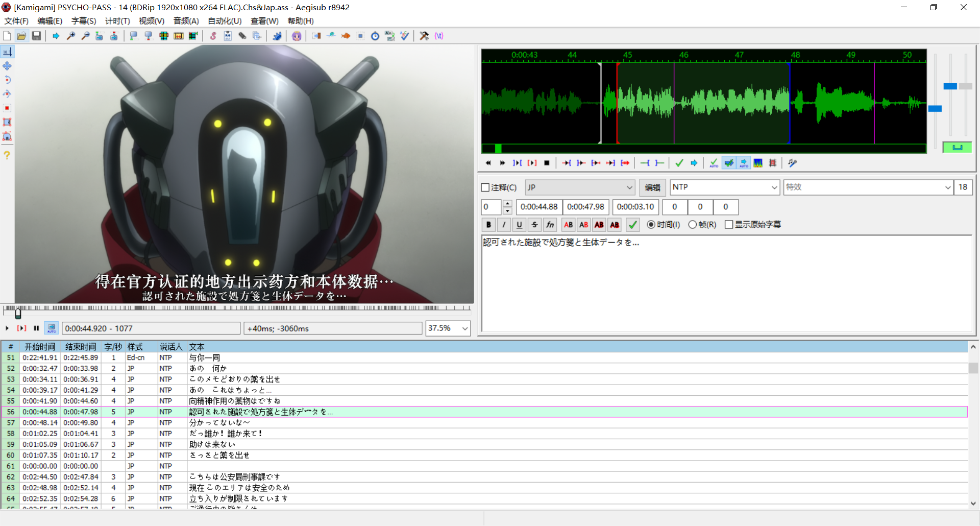This screenshot has width=980, height=526.
Task: Open the visual typesetting help icon
Action: click(x=7, y=155)
